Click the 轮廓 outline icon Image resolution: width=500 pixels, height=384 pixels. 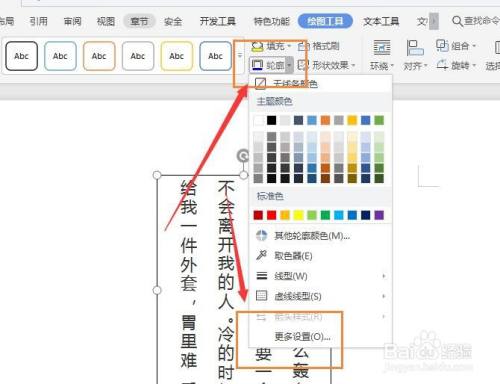(258, 65)
